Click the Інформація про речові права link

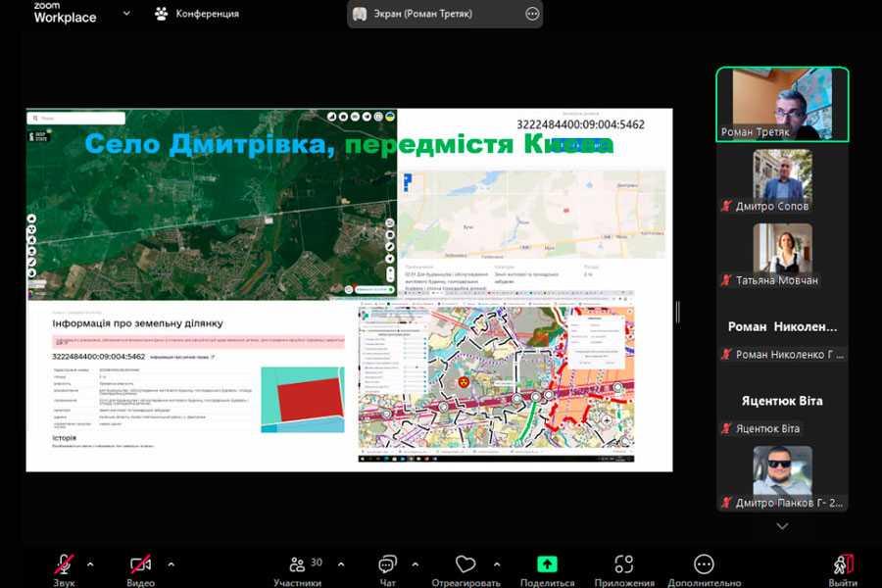coord(181,358)
